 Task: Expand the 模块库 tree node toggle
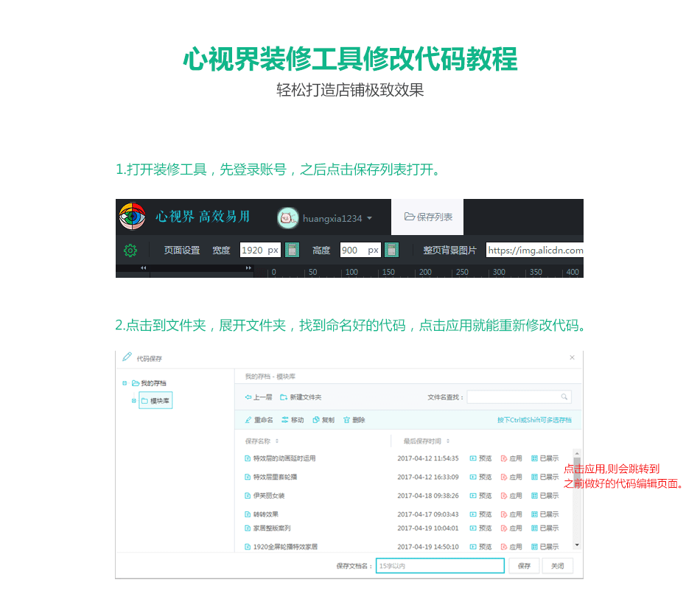(133, 401)
